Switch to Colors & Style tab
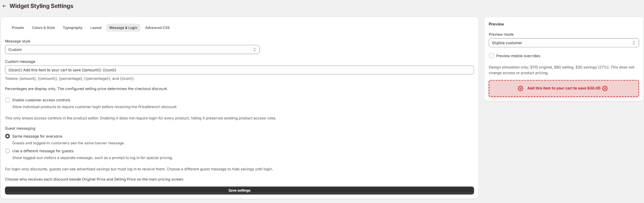 point(44,28)
